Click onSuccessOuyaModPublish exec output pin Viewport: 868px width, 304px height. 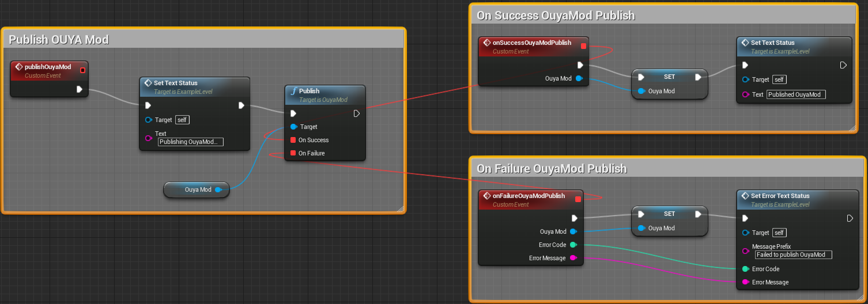tap(580, 65)
